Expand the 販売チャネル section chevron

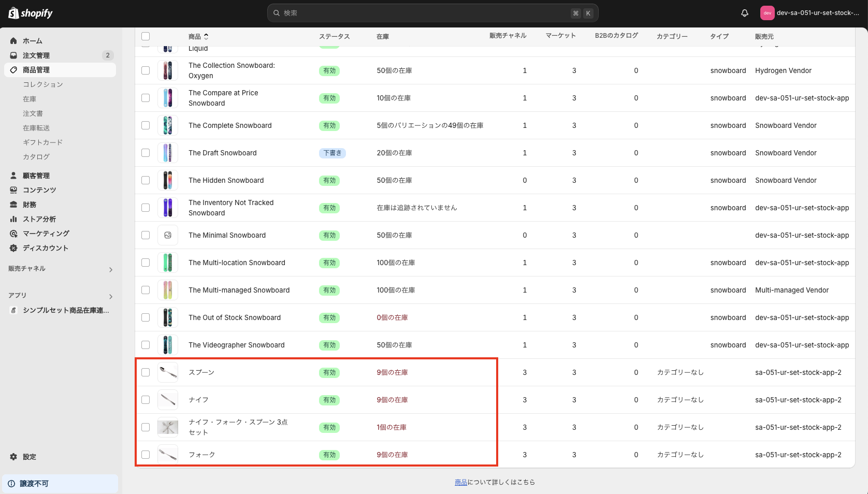pyautogui.click(x=111, y=270)
